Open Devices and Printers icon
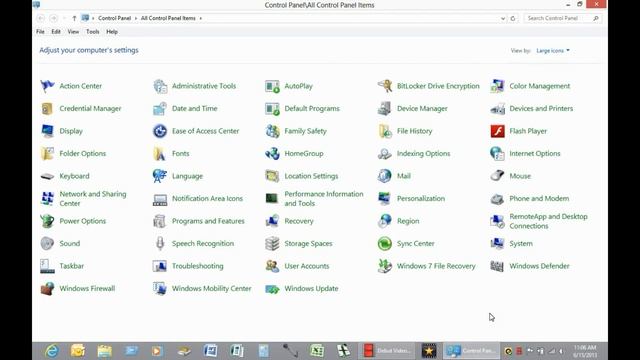Image resolution: width=640 pixels, height=360 pixels. click(x=497, y=109)
